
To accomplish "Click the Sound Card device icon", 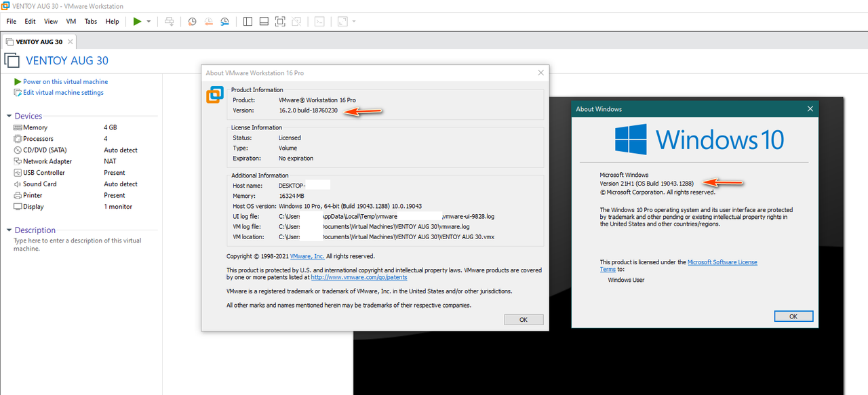I will point(18,184).
